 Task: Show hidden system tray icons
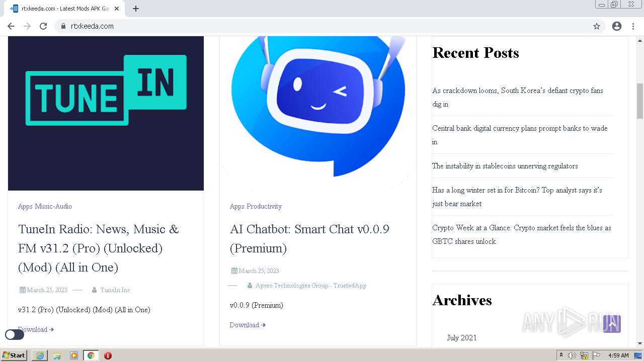coord(561,355)
